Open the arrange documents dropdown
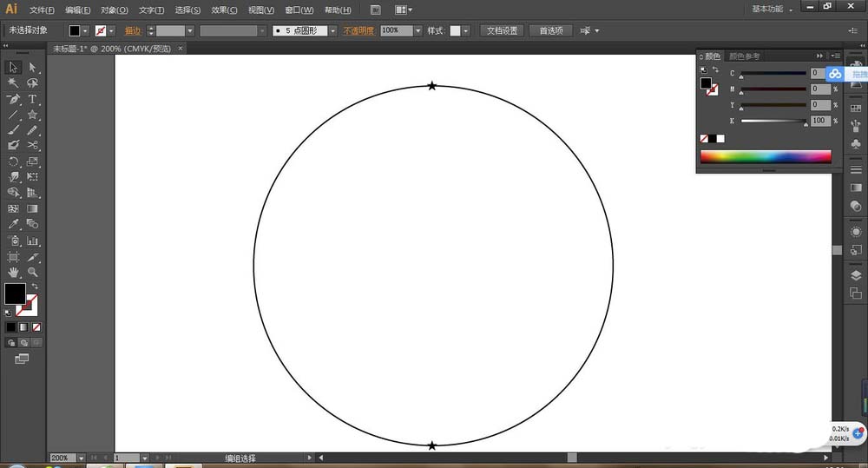This screenshot has width=868, height=468. point(404,10)
